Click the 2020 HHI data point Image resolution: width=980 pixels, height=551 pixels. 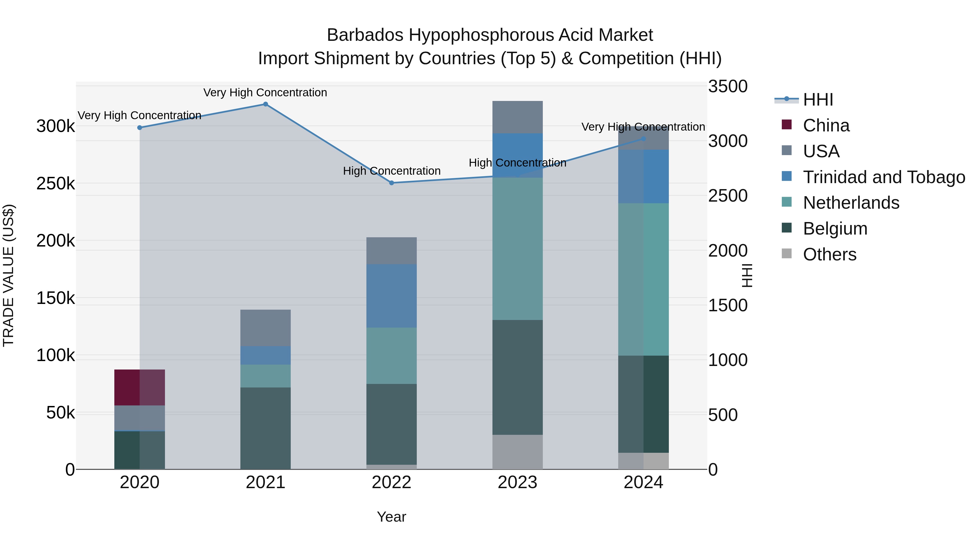(x=140, y=128)
